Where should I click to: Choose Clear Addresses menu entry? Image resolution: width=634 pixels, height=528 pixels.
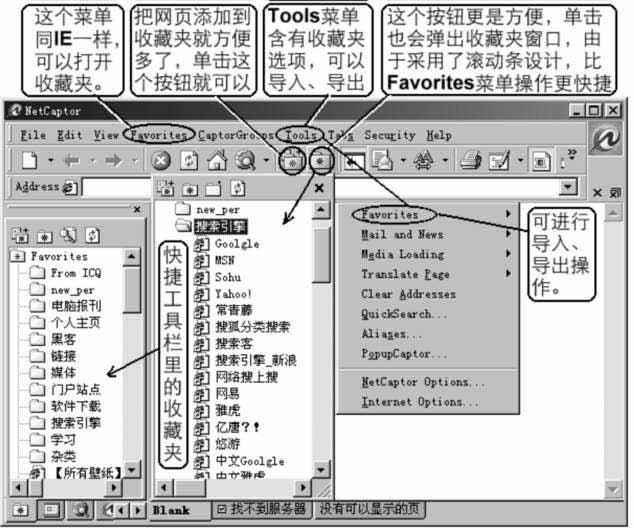429,294
